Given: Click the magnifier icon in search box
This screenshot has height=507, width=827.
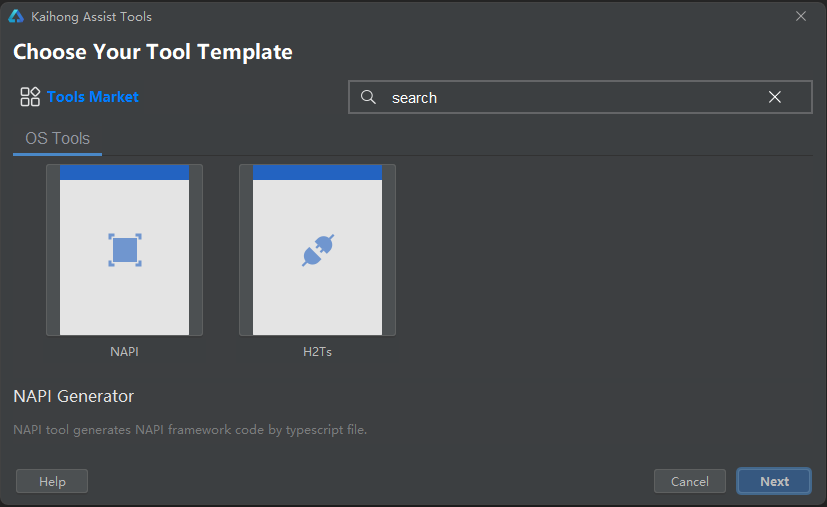Looking at the screenshot, I should point(368,97).
